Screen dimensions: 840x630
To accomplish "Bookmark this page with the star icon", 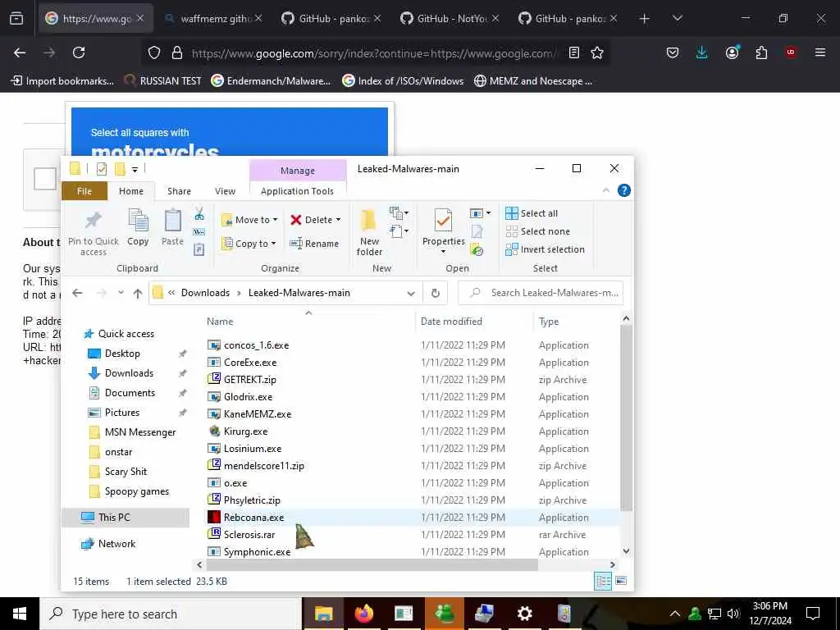I will point(597,53).
